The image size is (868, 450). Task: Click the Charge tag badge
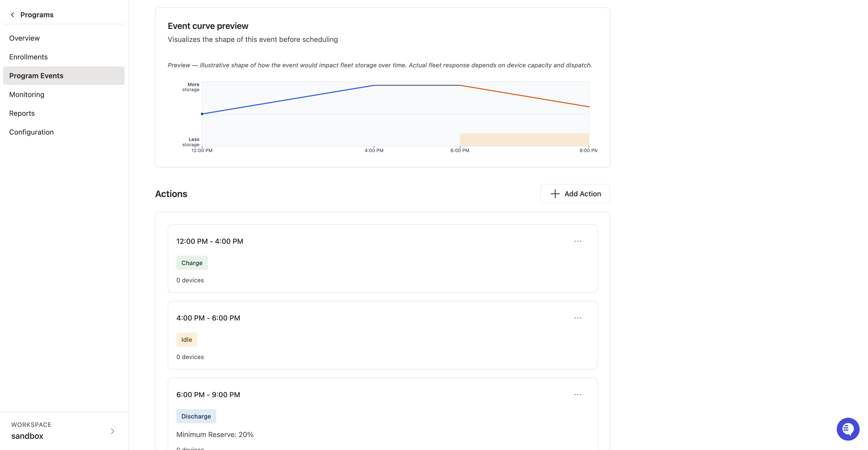pyautogui.click(x=192, y=263)
